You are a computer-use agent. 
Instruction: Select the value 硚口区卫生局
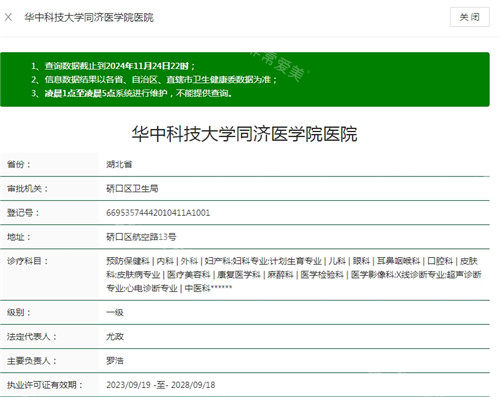click(x=132, y=189)
